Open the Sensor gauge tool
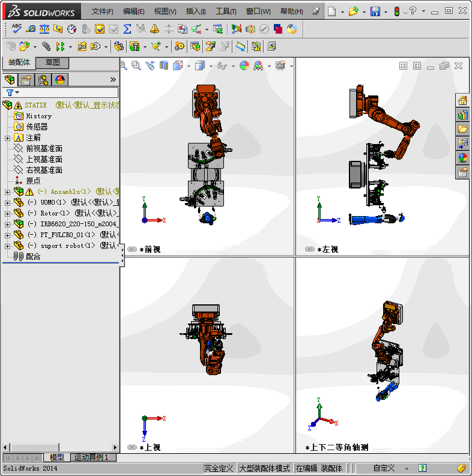 tap(71, 29)
